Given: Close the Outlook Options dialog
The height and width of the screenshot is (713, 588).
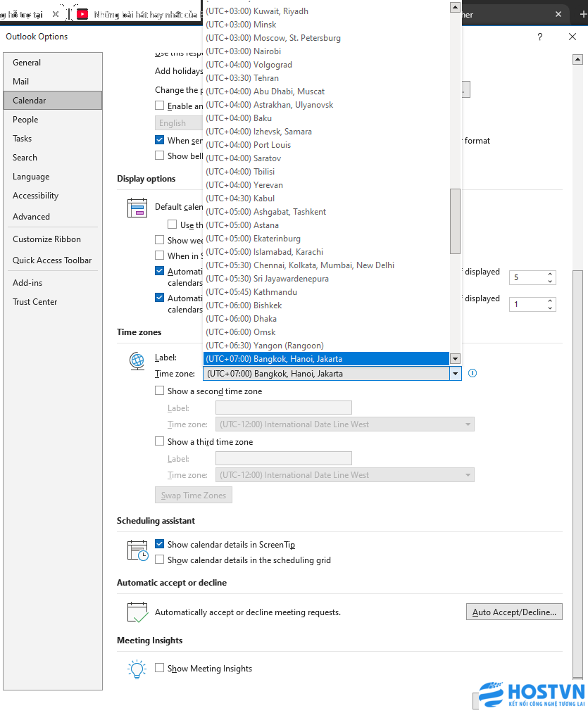Looking at the screenshot, I should (573, 37).
